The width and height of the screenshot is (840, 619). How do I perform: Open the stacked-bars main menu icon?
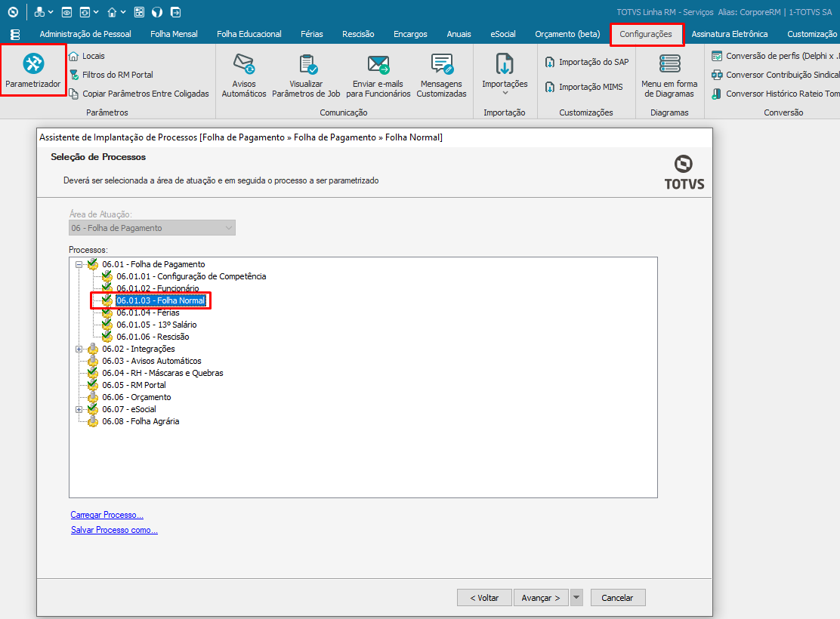[15, 34]
